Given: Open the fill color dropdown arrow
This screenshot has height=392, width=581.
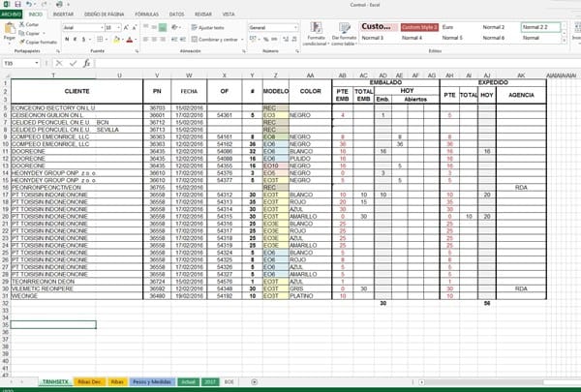Looking at the screenshot, I should coord(123,40).
